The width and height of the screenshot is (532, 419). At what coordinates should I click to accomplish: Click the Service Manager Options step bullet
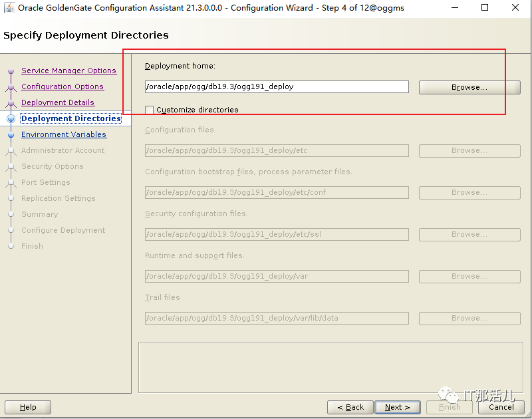[x=11, y=70]
